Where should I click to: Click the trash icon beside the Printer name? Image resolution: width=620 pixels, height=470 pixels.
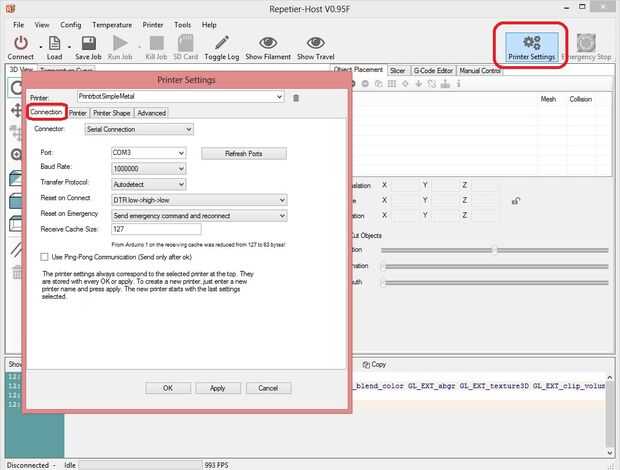[296, 98]
